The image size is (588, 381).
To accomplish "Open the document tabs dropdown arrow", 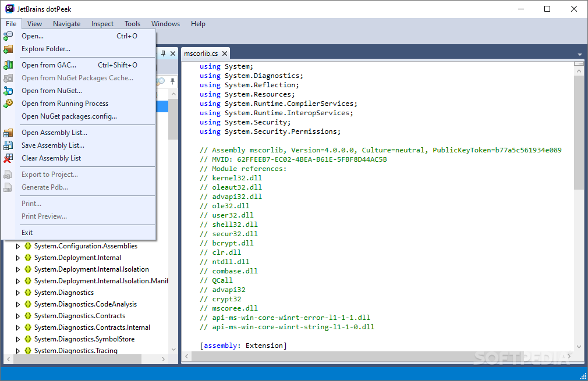I will [x=580, y=55].
